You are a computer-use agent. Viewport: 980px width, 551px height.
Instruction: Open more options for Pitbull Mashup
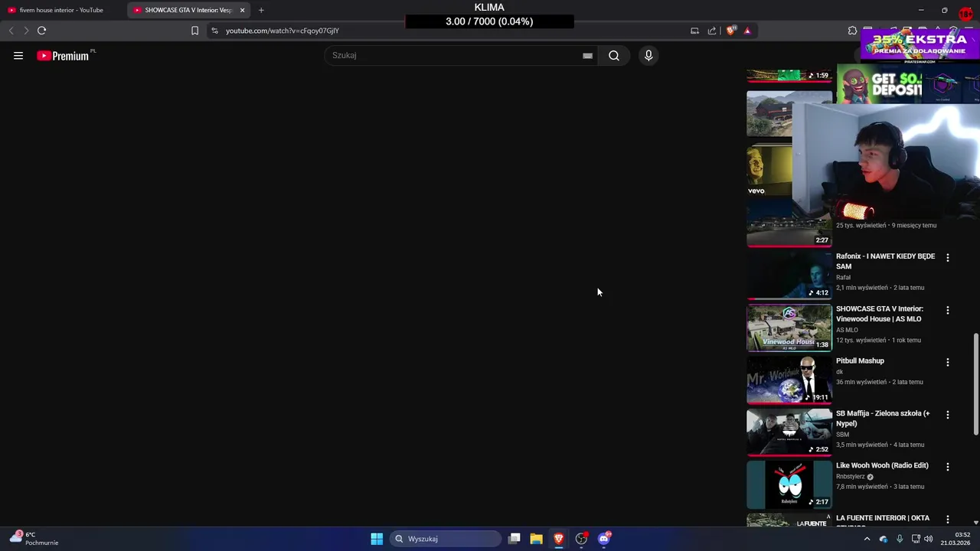pyautogui.click(x=948, y=362)
